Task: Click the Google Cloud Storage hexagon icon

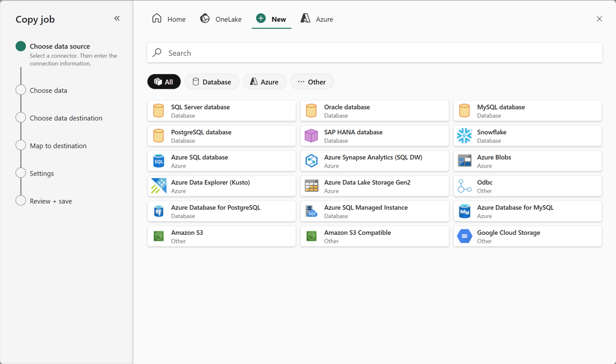Action: [x=464, y=236]
